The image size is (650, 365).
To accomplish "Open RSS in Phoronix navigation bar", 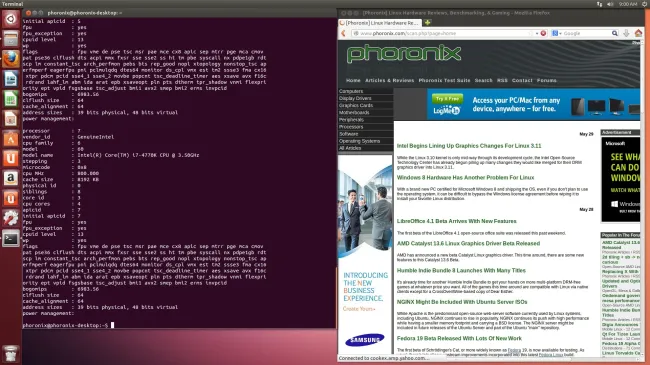I will click(x=502, y=80).
